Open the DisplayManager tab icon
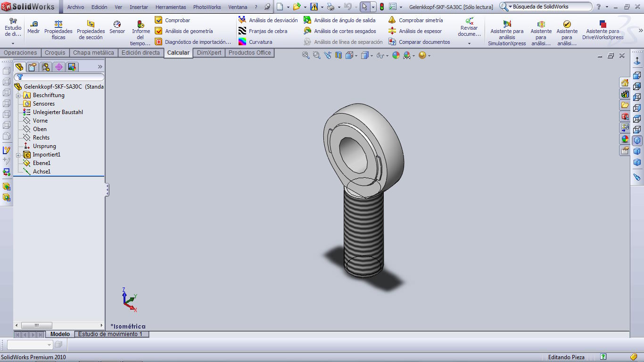644x362 pixels. pyautogui.click(x=72, y=67)
